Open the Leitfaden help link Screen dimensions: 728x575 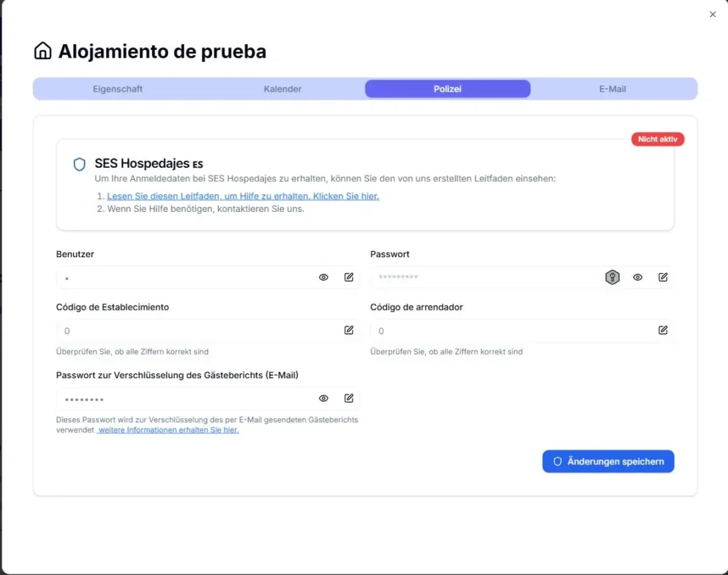(241, 196)
